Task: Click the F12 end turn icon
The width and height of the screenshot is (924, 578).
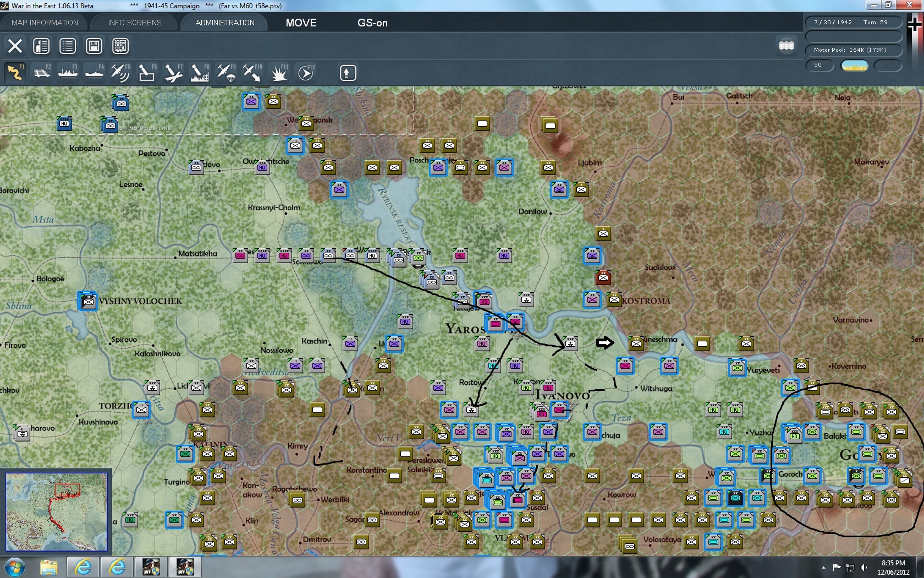Action: pyautogui.click(x=306, y=73)
